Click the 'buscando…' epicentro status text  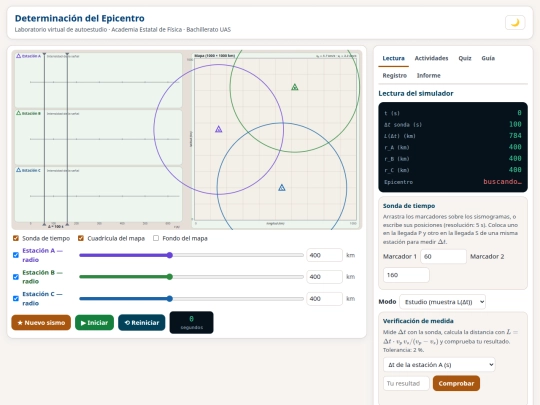[x=502, y=181]
